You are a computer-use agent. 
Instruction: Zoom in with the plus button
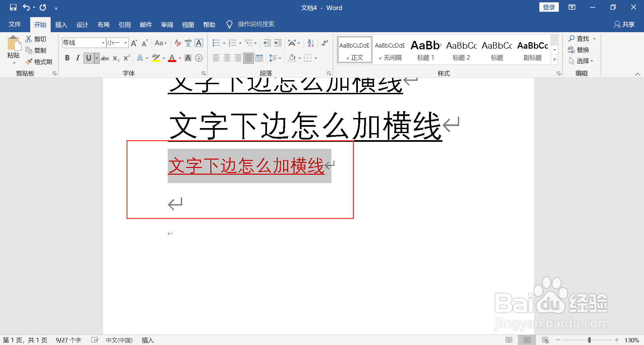pyautogui.click(x=616, y=340)
